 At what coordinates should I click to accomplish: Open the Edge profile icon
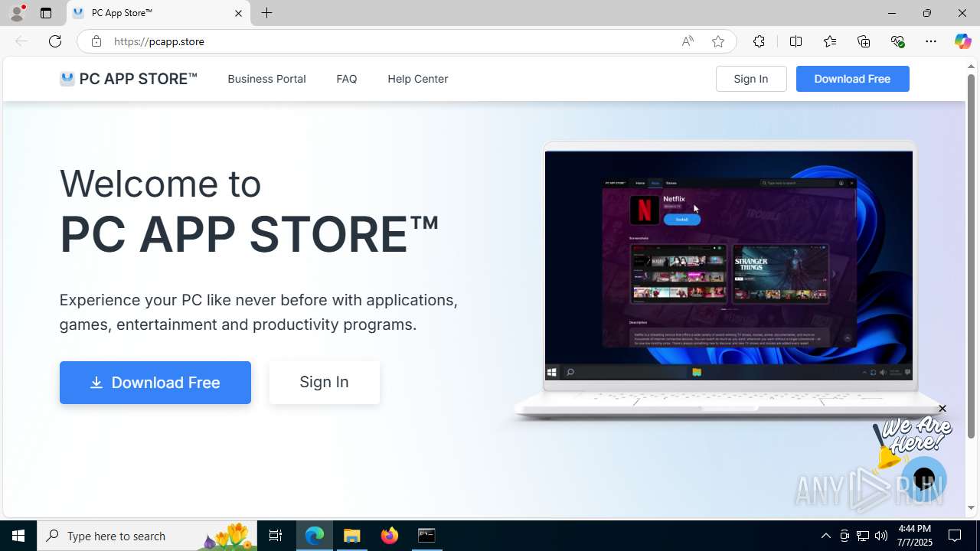click(x=17, y=13)
